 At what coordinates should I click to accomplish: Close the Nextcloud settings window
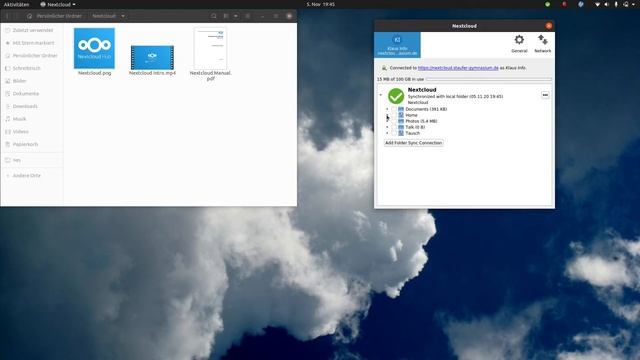pos(549,26)
